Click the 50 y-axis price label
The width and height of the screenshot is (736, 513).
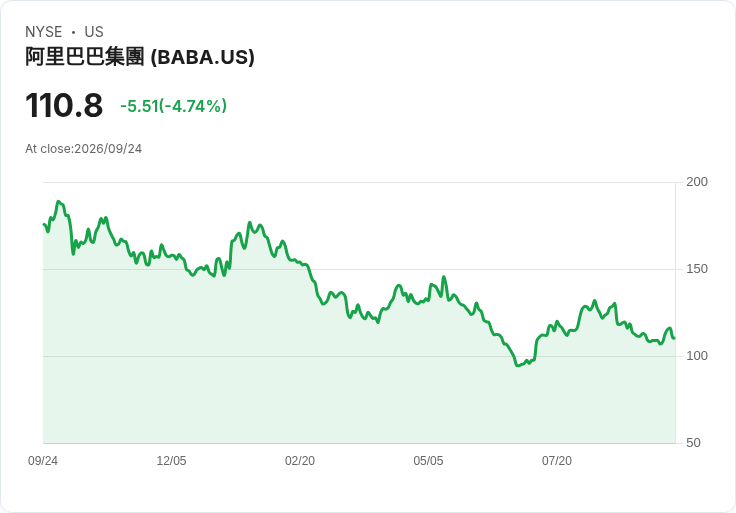point(693,443)
